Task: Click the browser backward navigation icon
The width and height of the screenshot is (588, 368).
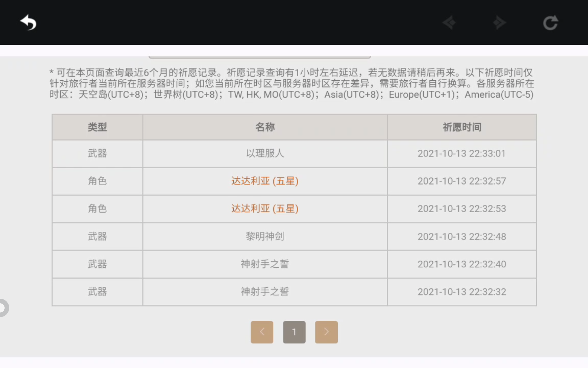Action: point(449,23)
